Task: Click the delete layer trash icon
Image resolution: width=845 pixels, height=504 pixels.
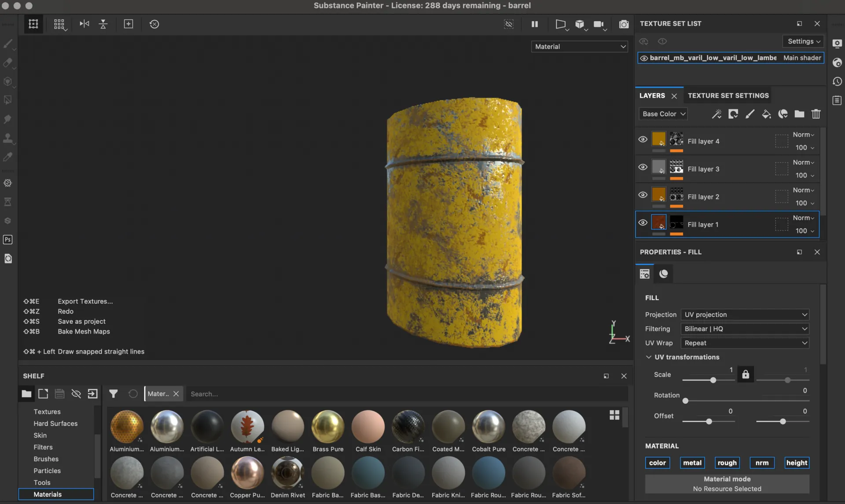Action: click(x=816, y=114)
